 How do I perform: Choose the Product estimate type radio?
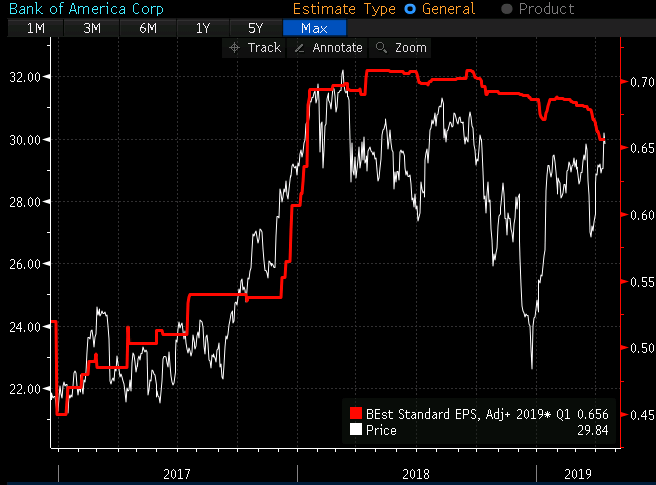507,9
